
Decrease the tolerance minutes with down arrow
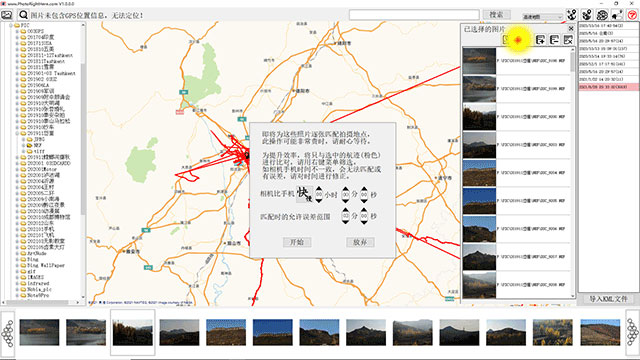coord(345,221)
